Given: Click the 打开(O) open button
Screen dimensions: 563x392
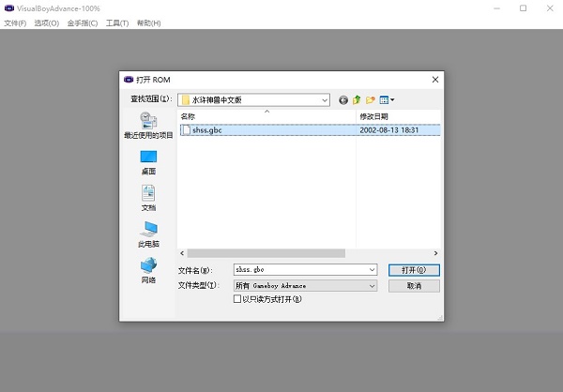Looking at the screenshot, I should (414, 270).
